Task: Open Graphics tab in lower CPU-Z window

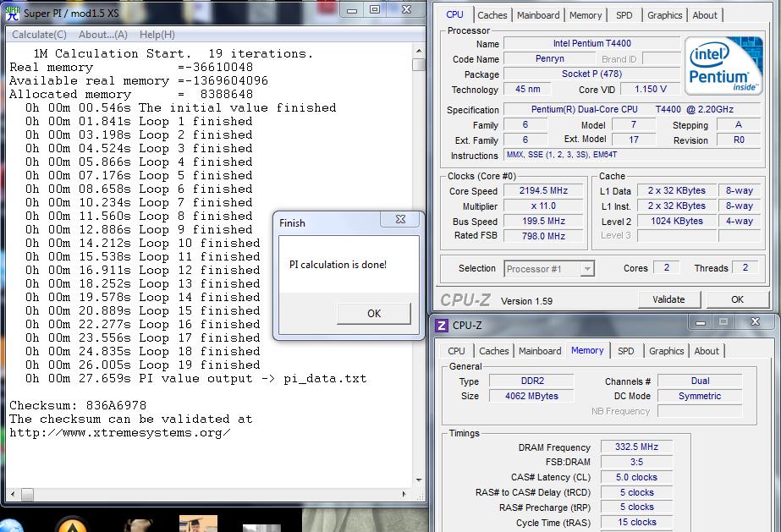Action: [666, 351]
